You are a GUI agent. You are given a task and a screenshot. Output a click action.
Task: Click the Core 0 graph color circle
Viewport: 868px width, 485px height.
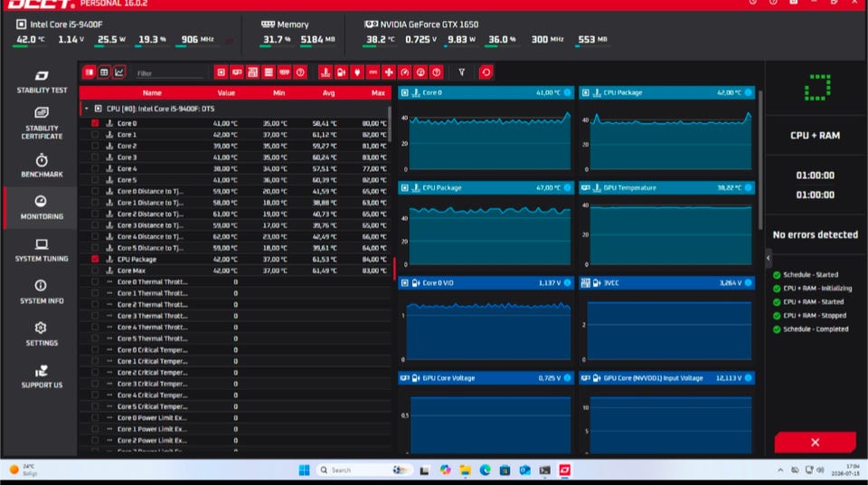pyautogui.click(x=568, y=92)
